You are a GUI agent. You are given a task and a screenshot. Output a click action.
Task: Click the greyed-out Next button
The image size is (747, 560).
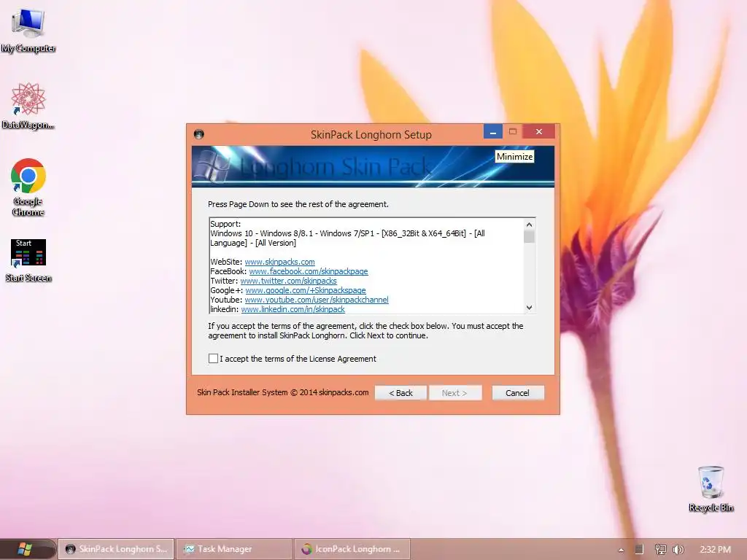click(x=455, y=393)
